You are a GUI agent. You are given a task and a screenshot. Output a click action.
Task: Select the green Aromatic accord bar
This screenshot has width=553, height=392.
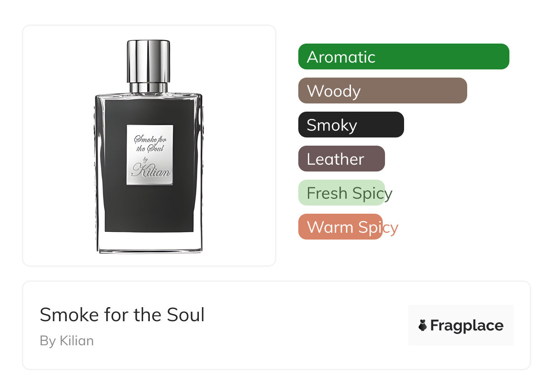click(x=404, y=57)
